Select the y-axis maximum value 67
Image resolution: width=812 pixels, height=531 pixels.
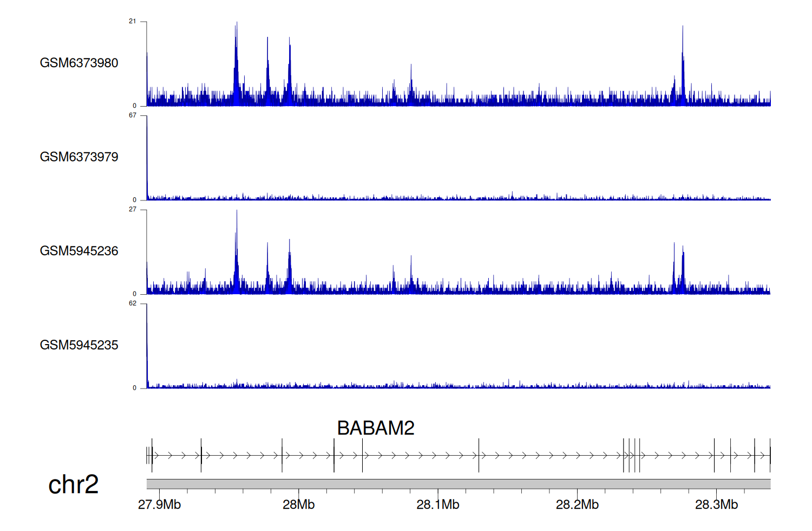click(133, 115)
